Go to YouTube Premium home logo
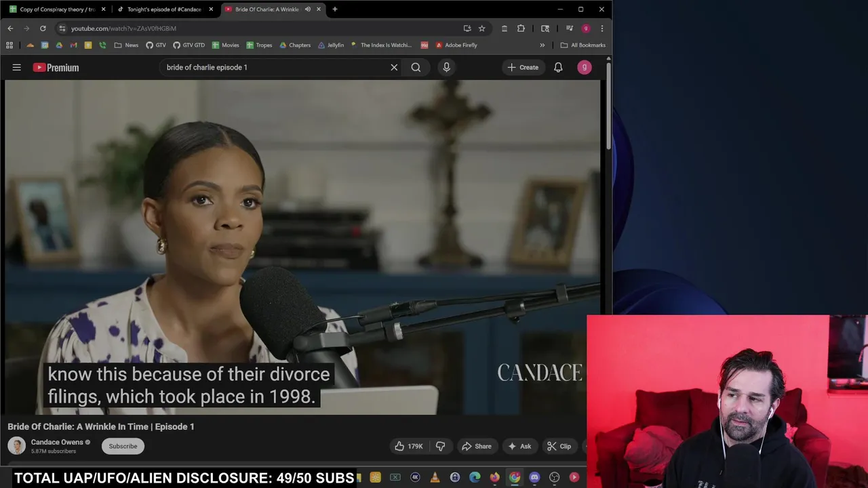This screenshot has height=488, width=868. (56, 67)
